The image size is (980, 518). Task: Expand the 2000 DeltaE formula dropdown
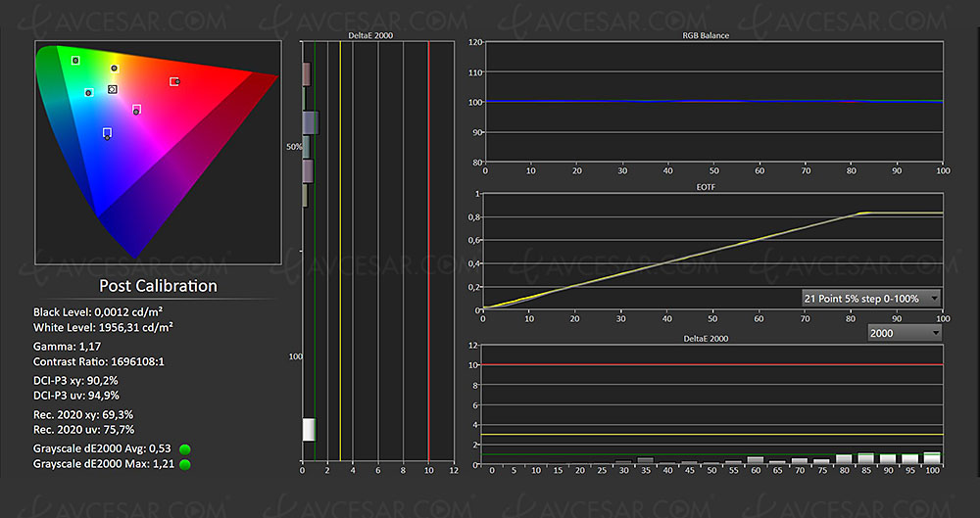[x=904, y=333]
